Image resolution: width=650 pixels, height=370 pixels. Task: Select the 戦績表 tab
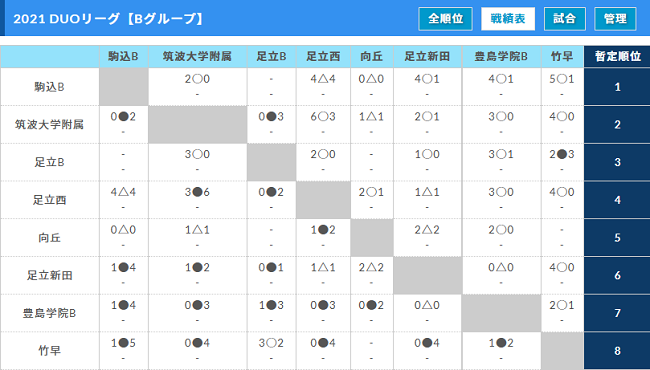tap(508, 19)
